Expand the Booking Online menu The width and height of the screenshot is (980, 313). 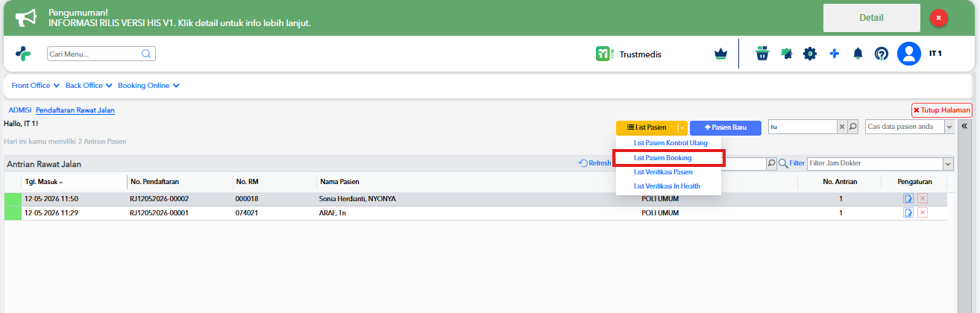click(148, 86)
